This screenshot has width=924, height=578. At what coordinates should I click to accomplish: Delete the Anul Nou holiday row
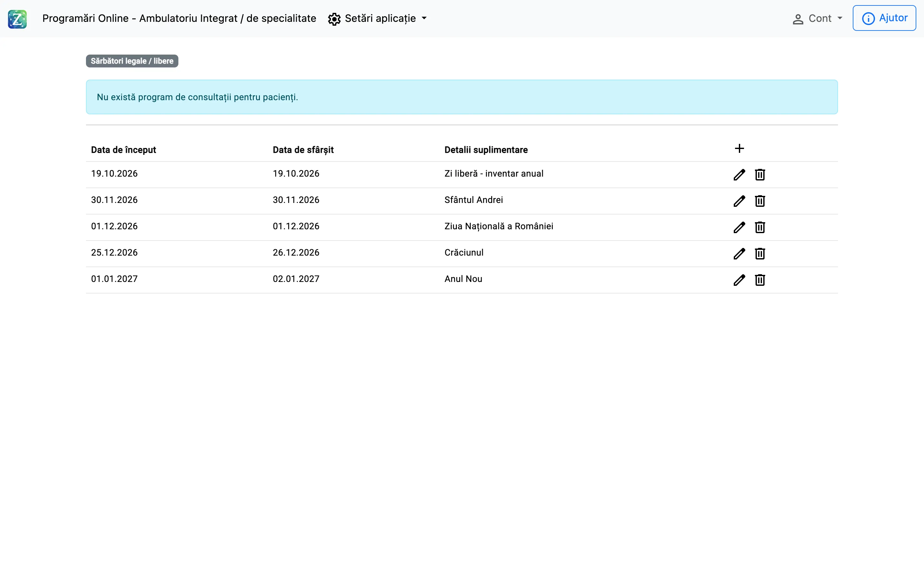(x=760, y=280)
